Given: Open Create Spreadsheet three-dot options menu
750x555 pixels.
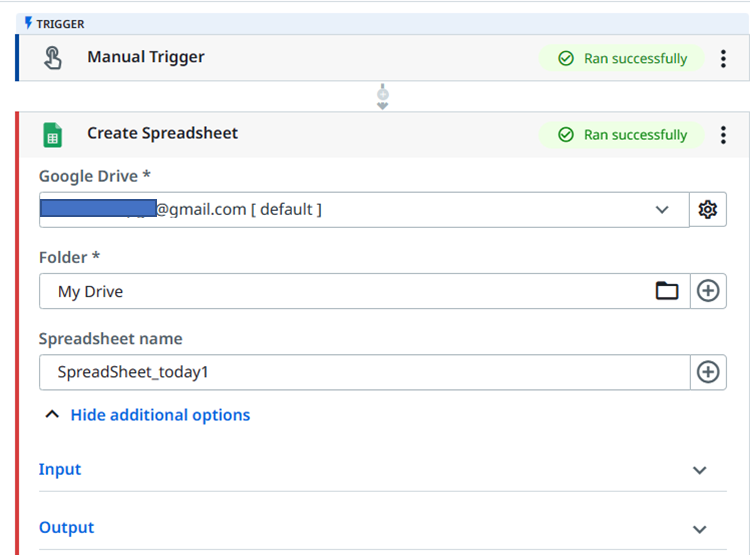Looking at the screenshot, I should point(724,135).
